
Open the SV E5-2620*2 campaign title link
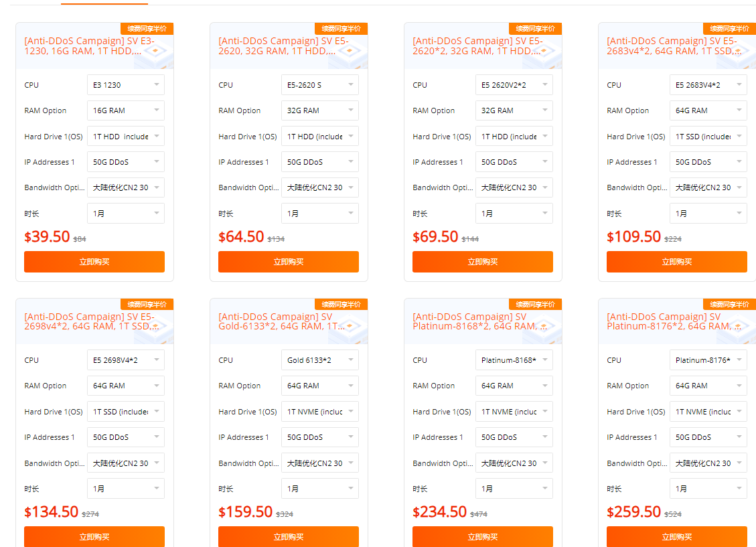475,46
